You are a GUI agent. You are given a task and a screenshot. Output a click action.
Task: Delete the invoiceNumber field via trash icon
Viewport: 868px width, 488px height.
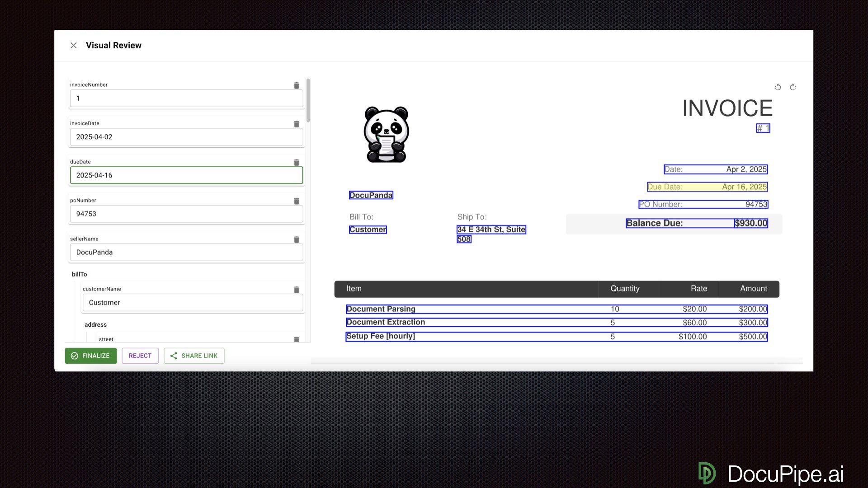coord(296,85)
